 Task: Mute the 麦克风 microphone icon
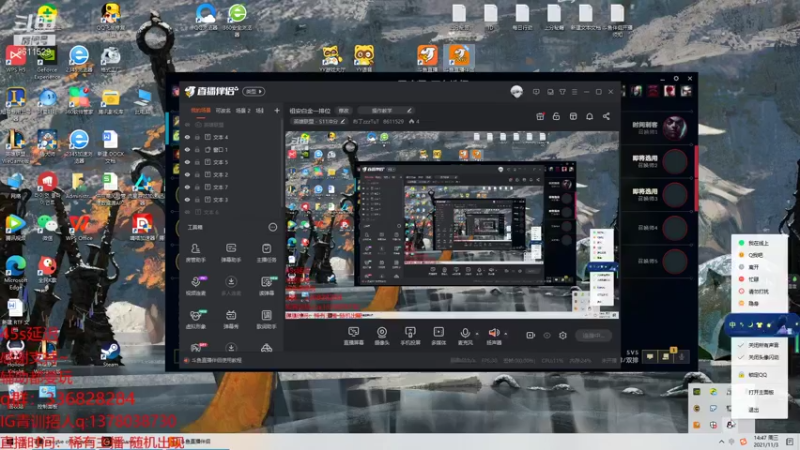pyautogui.click(x=465, y=333)
